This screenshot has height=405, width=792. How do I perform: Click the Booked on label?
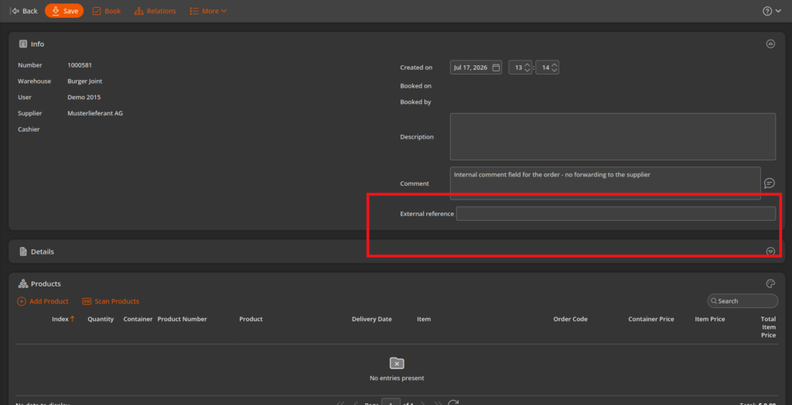click(x=416, y=86)
